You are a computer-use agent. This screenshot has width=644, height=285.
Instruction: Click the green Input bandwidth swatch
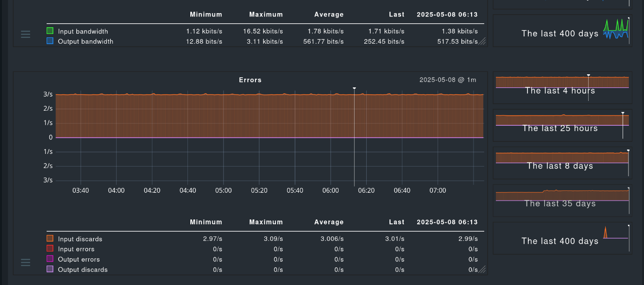[x=50, y=31]
